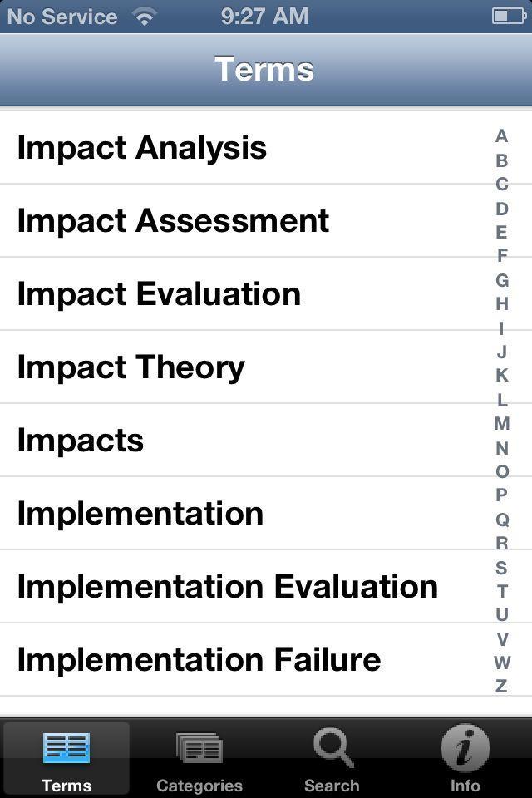532x798 pixels.
Task: Tap the battery indicator in the status bar
Action: (x=507, y=15)
